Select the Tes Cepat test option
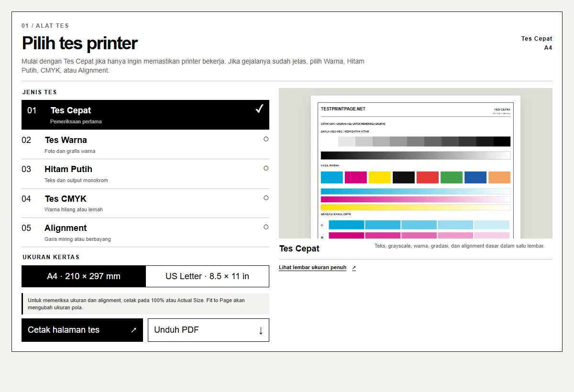This screenshot has height=392, width=574. click(145, 115)
